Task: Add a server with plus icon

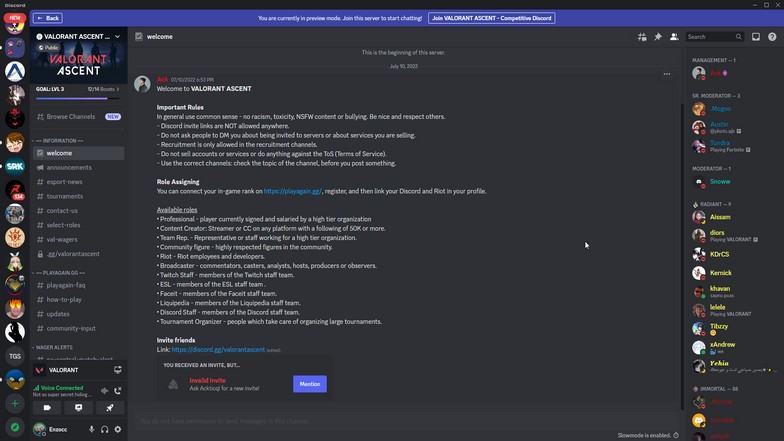Action: pyautogui.click(x=15, y=404)
